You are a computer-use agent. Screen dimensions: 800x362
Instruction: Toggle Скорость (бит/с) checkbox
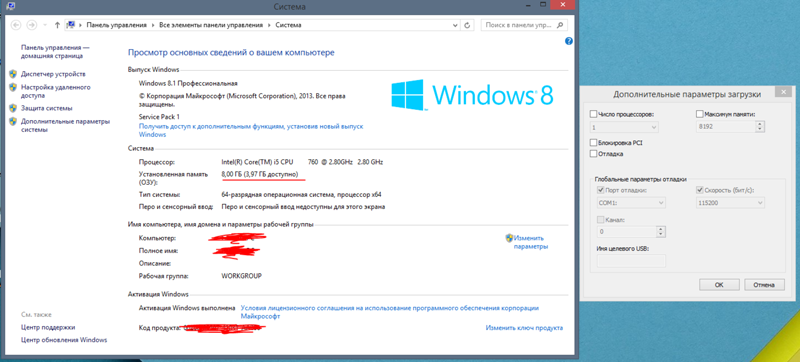click(699, 190)
